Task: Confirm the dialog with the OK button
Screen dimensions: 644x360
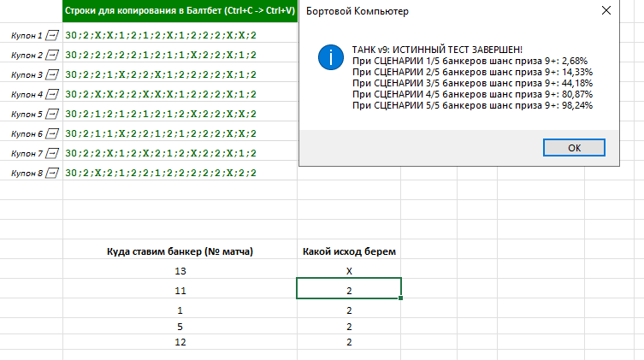Action: 574,148
